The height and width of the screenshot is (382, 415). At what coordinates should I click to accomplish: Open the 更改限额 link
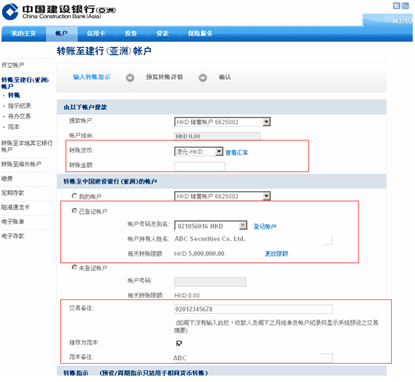[x=276, y=254]
